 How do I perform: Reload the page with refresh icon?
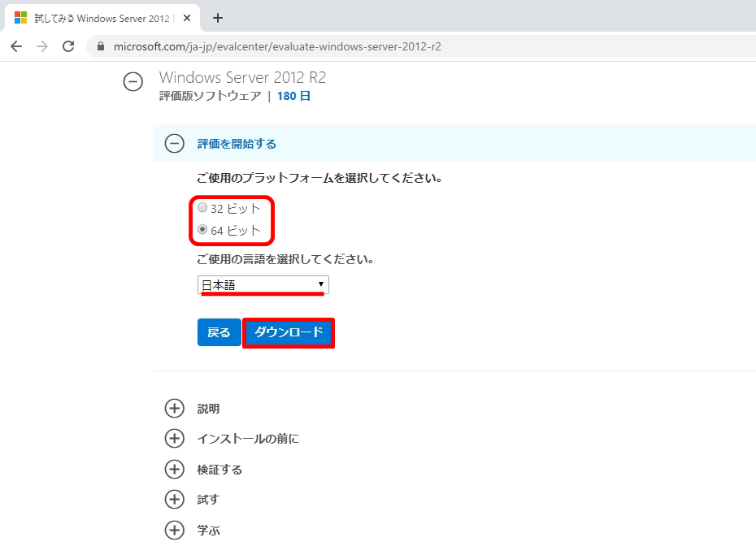tap(68, 46)
